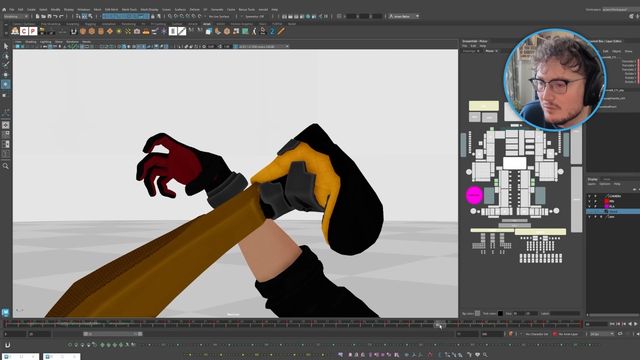This screenshot has height=360, width=640.
Task: Toggle visibility V of the magenta swatch layer
Action: pos(589,207)
